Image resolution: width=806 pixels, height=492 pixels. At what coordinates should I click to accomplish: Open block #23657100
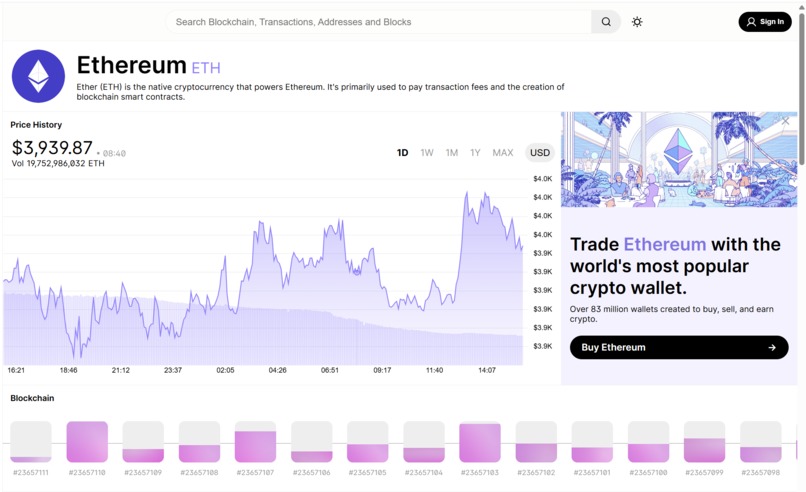coord(648,442)
